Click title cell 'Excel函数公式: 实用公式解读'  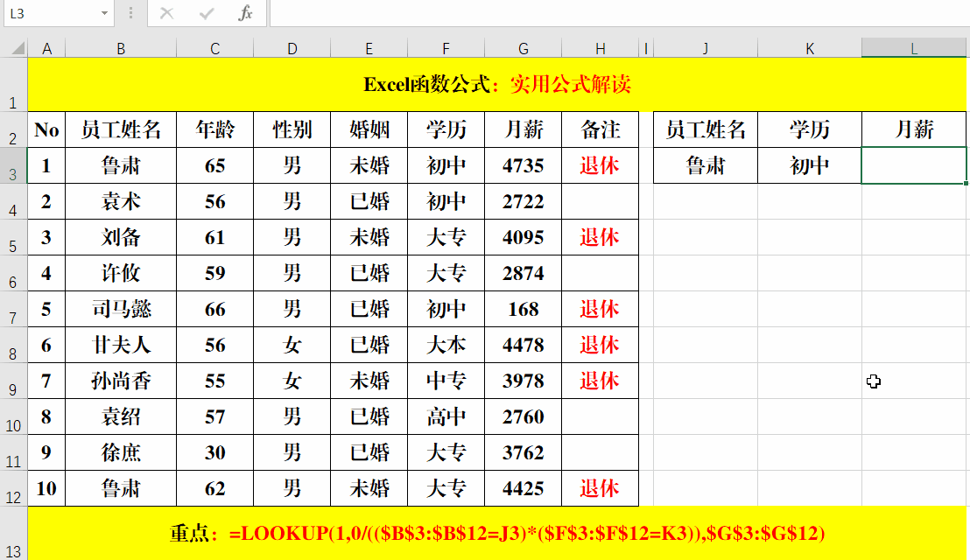tap(496, 85)
